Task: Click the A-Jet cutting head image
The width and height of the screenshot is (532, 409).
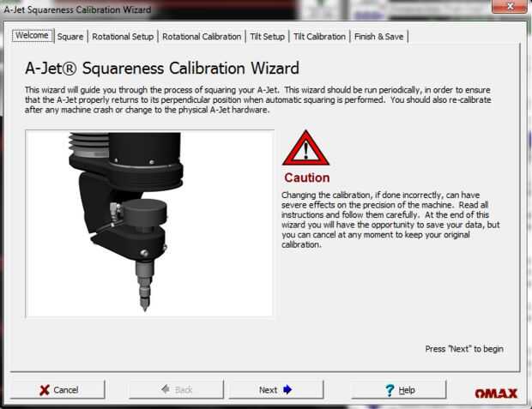Action: pos(149,224)
